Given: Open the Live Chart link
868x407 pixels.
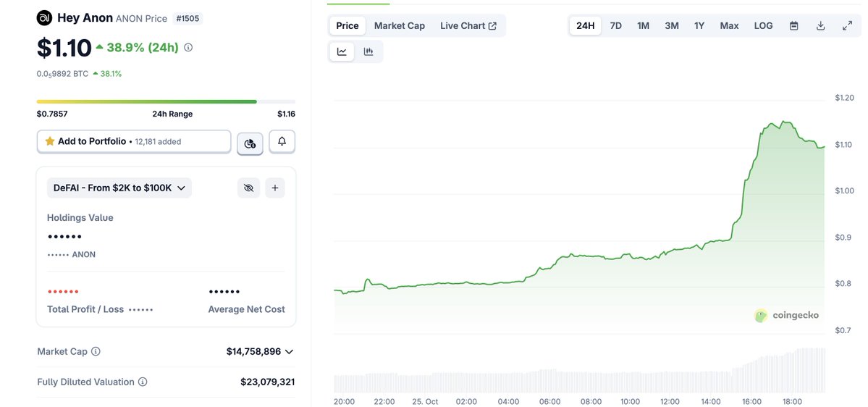Looking at the screenshot, I should point(468,25).
